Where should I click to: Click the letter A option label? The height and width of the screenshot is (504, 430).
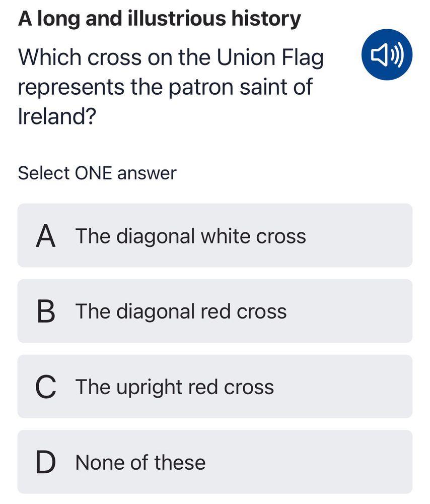coord(46,236)
